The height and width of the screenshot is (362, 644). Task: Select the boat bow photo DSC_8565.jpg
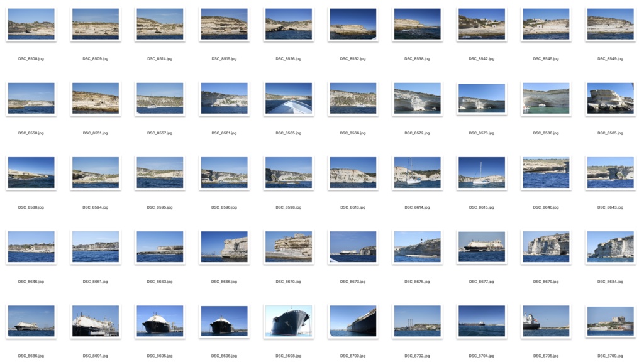point(288,99)
